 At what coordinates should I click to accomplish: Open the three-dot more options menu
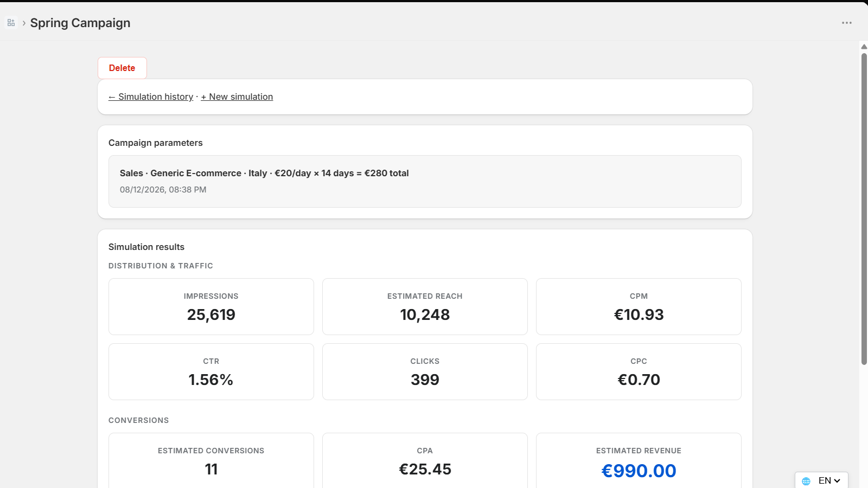[847, 23]
